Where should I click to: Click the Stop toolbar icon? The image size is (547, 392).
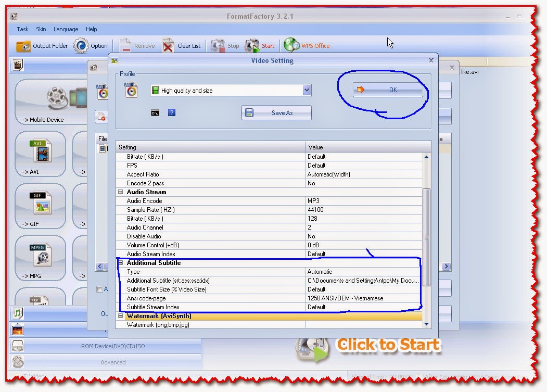point(218,46)
